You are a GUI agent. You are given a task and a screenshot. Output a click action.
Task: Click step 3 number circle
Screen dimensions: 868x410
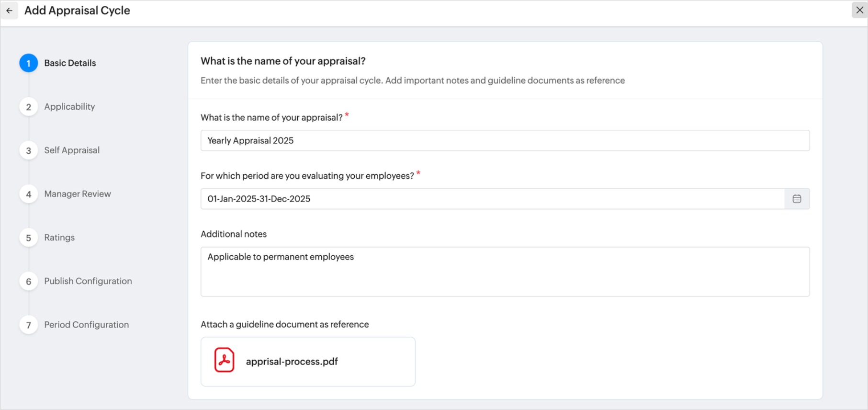coord(29,150)
